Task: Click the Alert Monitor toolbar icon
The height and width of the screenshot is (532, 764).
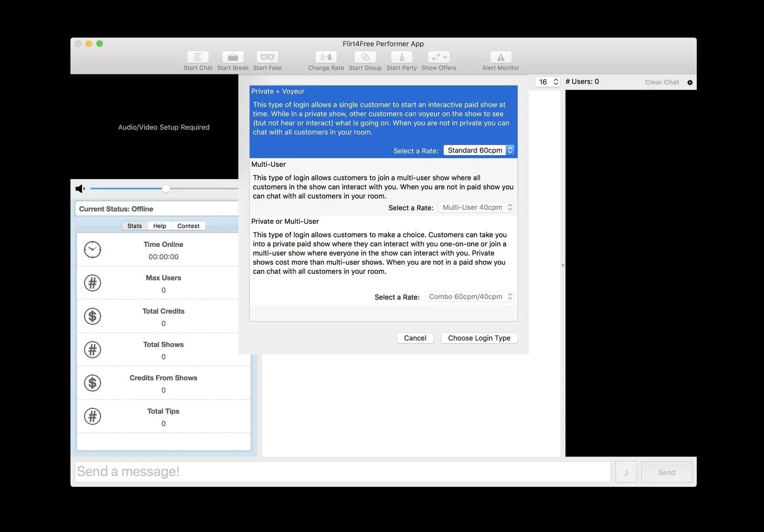Action: coord(501,57)
